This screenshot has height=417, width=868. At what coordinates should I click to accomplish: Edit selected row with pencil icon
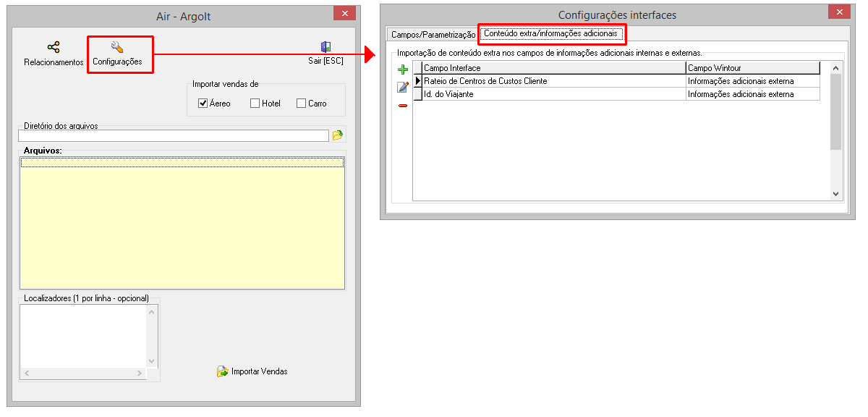[403, 88]
